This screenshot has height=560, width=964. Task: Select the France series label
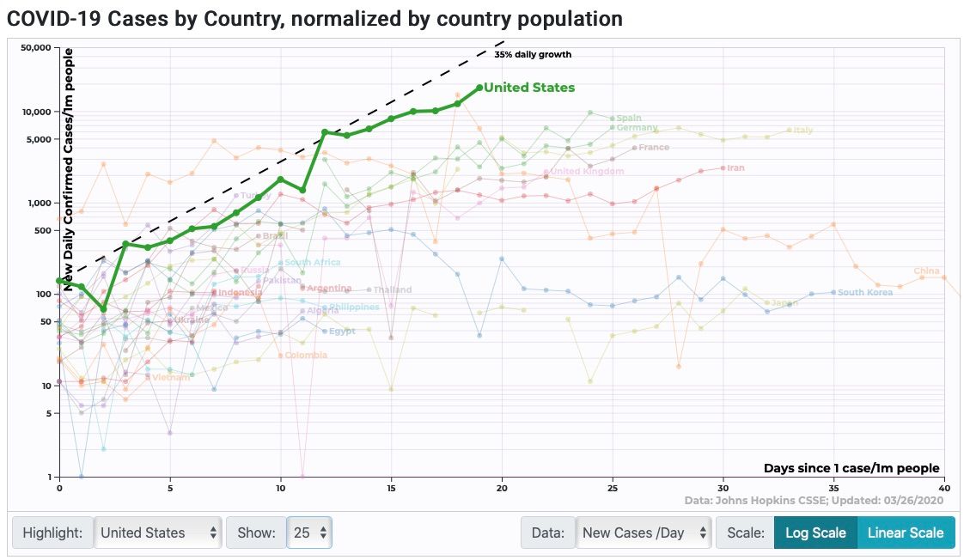pyautogui.click(x=653, y=148)
